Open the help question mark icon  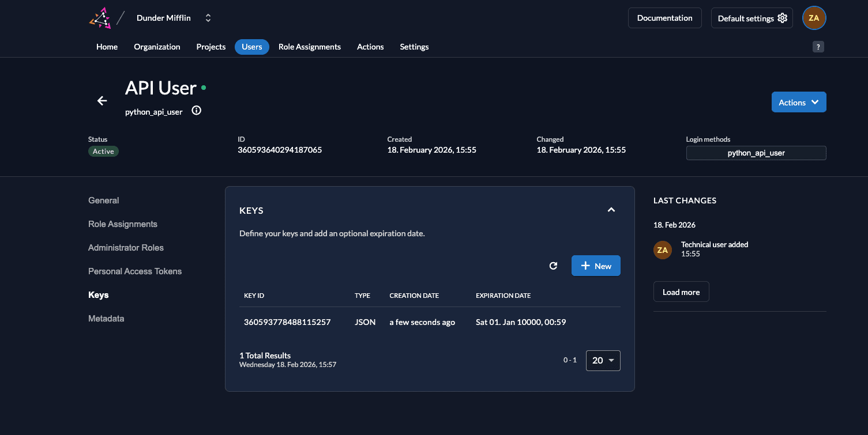pyautogui.click(x=818, y=47)
